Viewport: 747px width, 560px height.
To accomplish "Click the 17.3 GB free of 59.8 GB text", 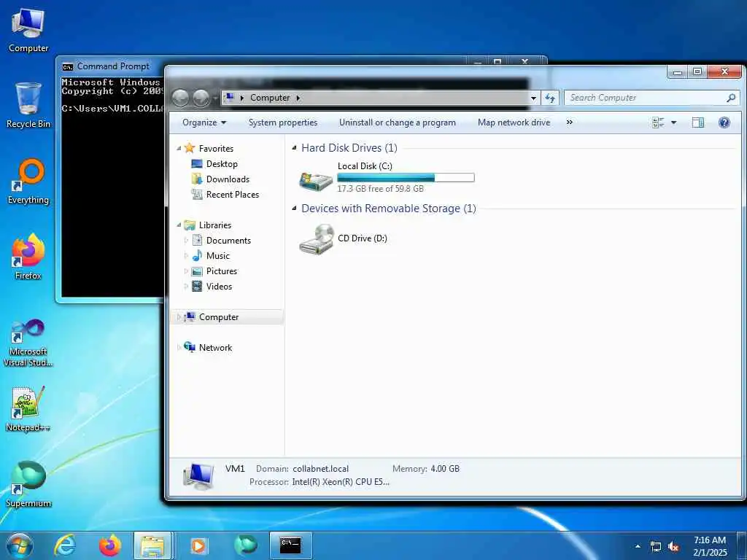I will click(x=380, y=189).
